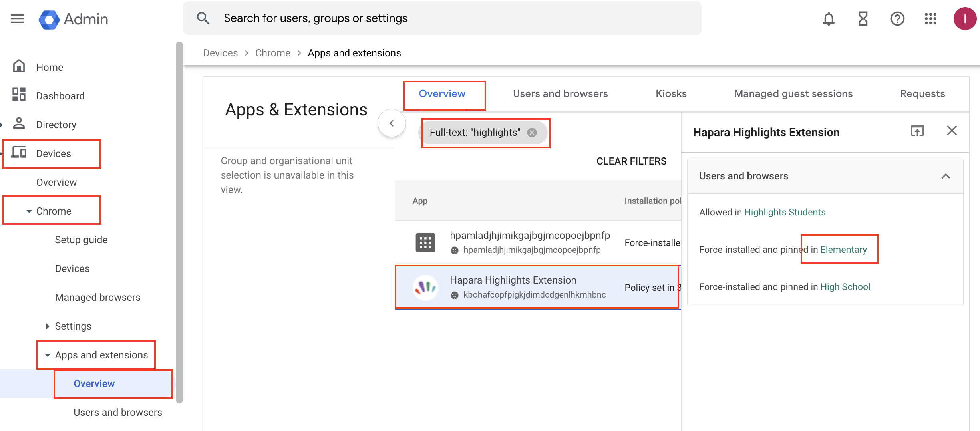Collapse the Users and browsers panel section
Screen dimensions: 980x431
coord(946,176)
